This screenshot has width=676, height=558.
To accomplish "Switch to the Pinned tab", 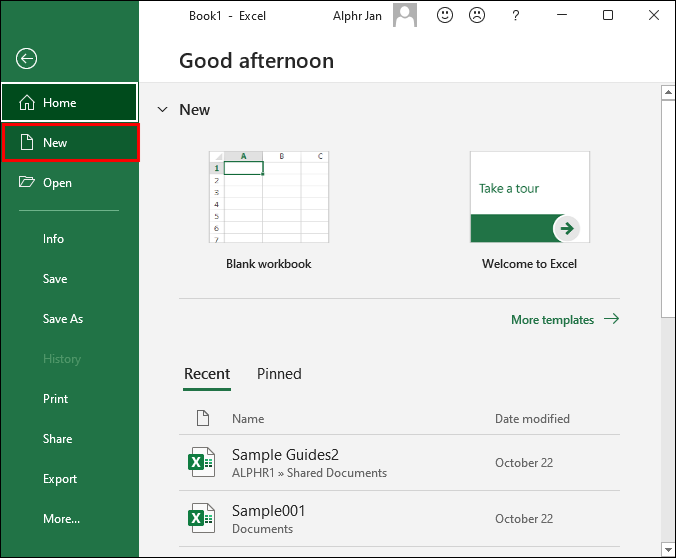I will 279,374.
